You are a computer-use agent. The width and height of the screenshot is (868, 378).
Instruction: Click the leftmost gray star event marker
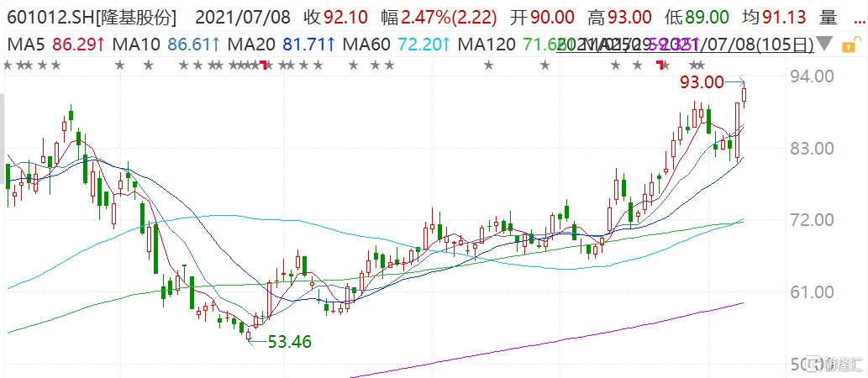[x=8, y=66]
